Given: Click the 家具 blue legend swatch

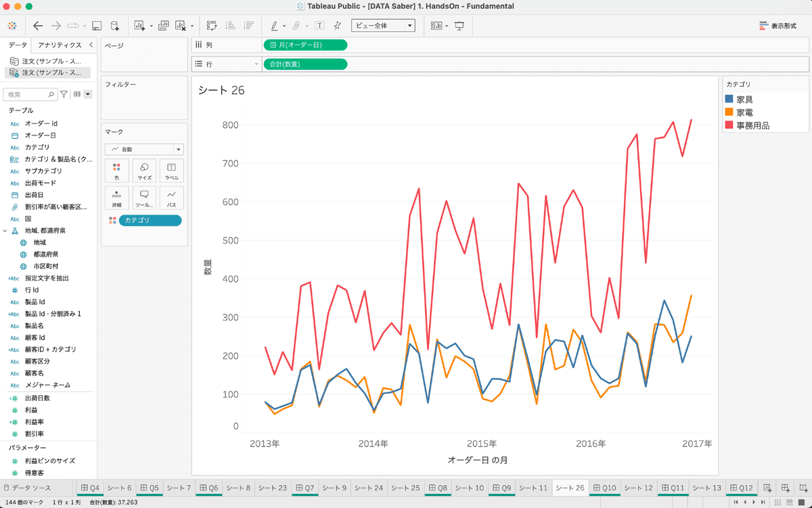Looking at the screenshot, I should click(x=729, y=99).
